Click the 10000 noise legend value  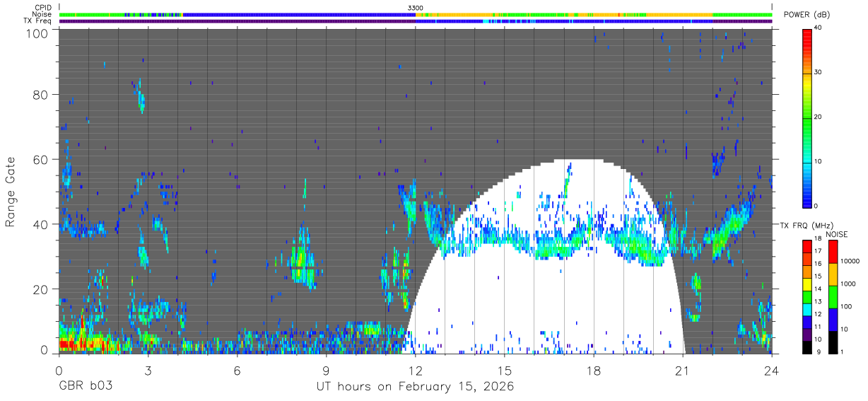(850, 262)
